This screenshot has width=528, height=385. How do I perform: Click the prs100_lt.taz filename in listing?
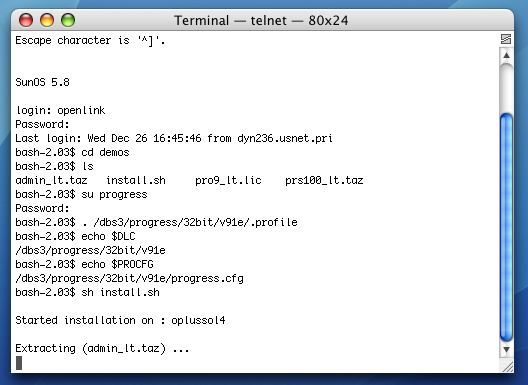pyautogui.click(x=324, y=181)
